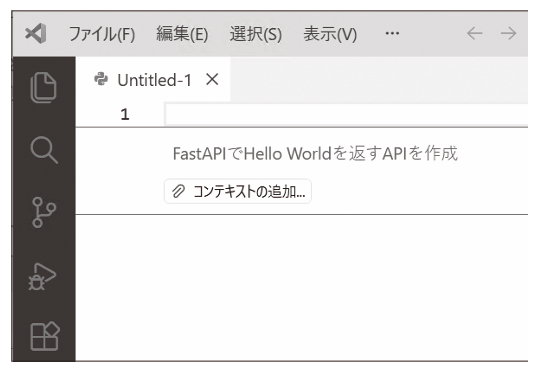Image resolution: width=540 pixels, height=374 pixels.
Task: Open the ファイル(F) menu
Action: pos(102,34)
